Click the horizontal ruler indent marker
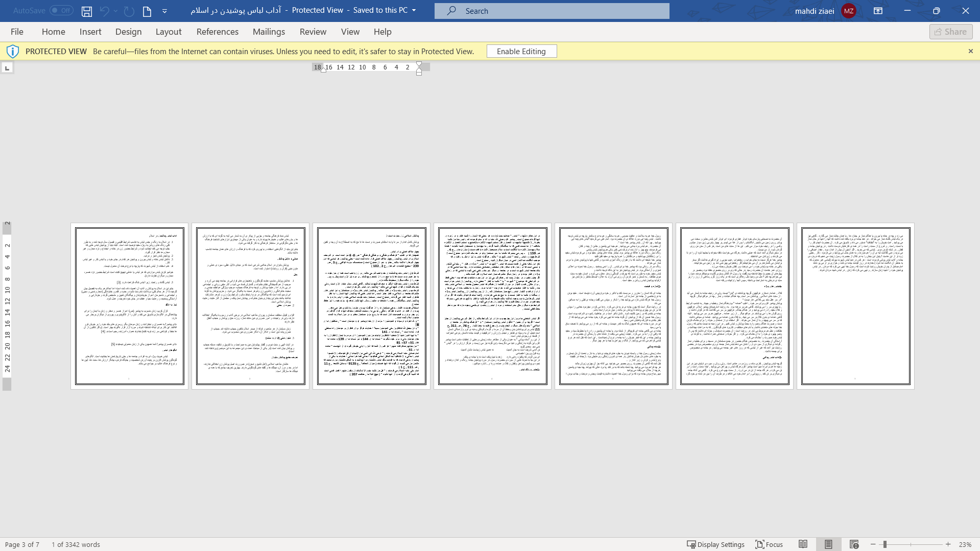Screen dimensions: 980x551 419,67
